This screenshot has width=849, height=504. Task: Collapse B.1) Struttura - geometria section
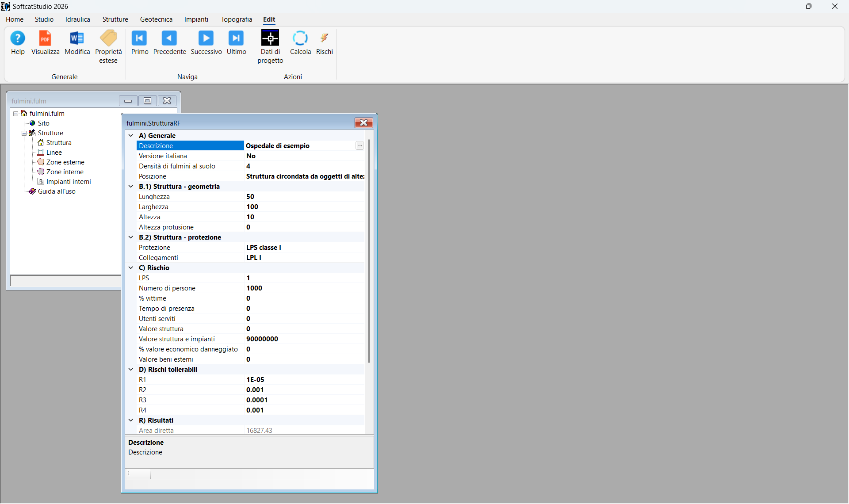point(131,187)
